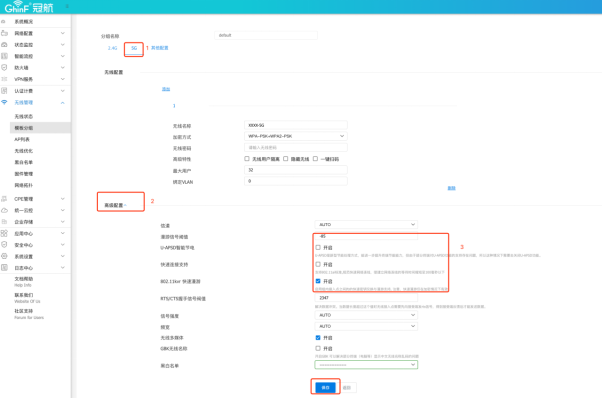Switch to the 其他配置 tab

[159, 48]
